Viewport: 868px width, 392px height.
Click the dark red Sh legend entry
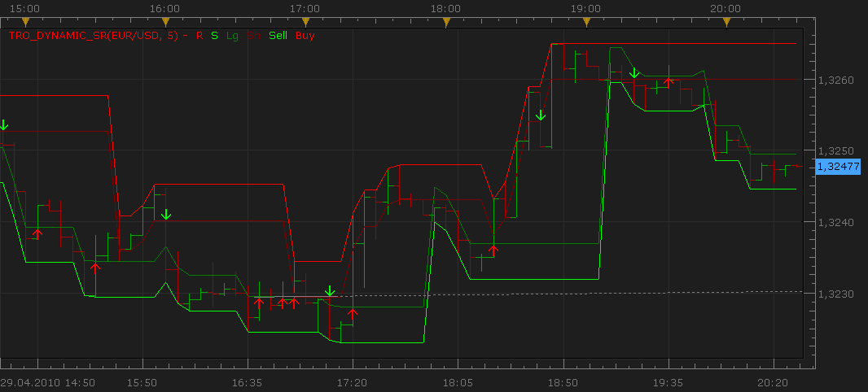[253, 36]
